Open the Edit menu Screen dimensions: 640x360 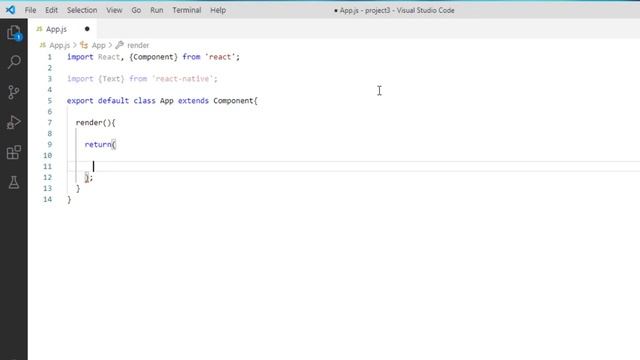[51, 10]
